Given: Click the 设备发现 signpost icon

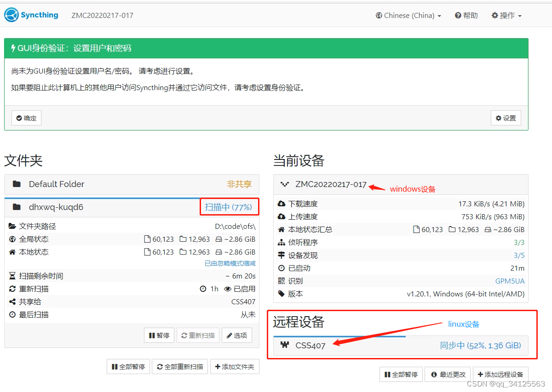Looking at the screenshot, I should click(282, 256).
